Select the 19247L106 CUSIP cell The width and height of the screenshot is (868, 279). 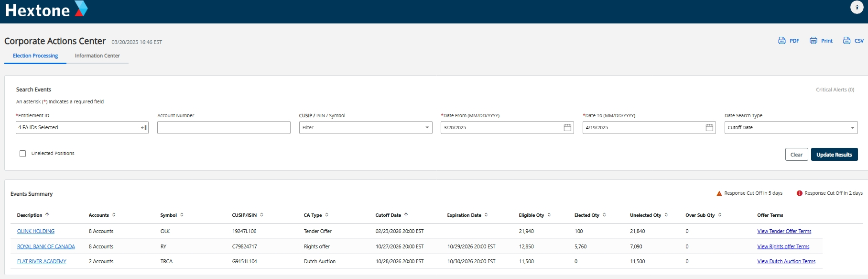(244, 231)
